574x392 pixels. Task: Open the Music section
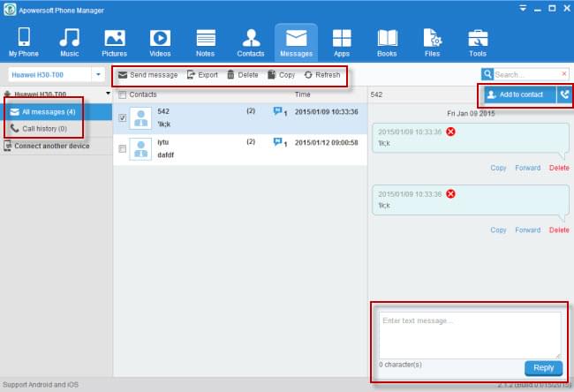[70, 42]
